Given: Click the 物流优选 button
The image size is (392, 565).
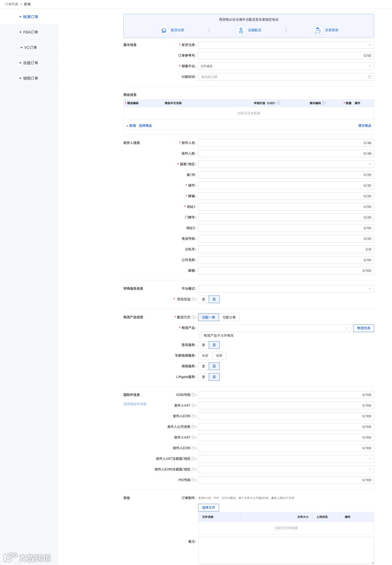Looking at the screenshot, I should coord(364,328).
